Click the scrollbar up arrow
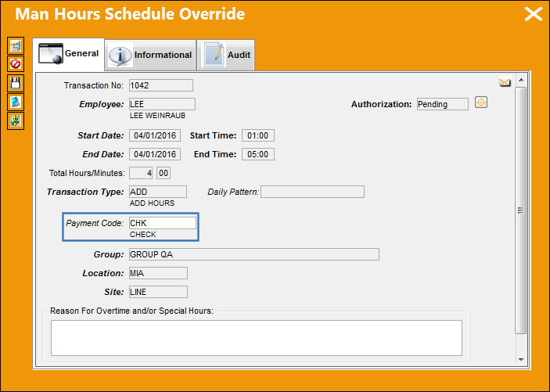This screenshot has height=392, width=550. point(521,80)
